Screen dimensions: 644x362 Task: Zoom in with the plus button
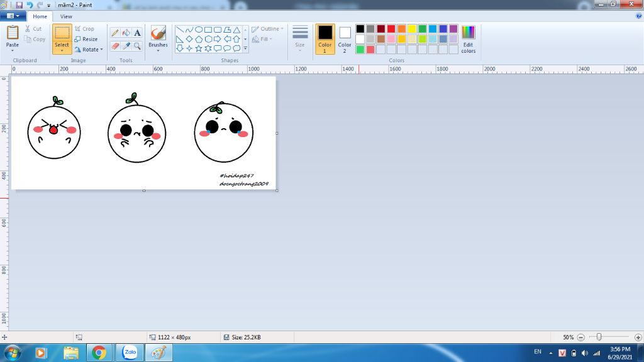coord(638,337)
